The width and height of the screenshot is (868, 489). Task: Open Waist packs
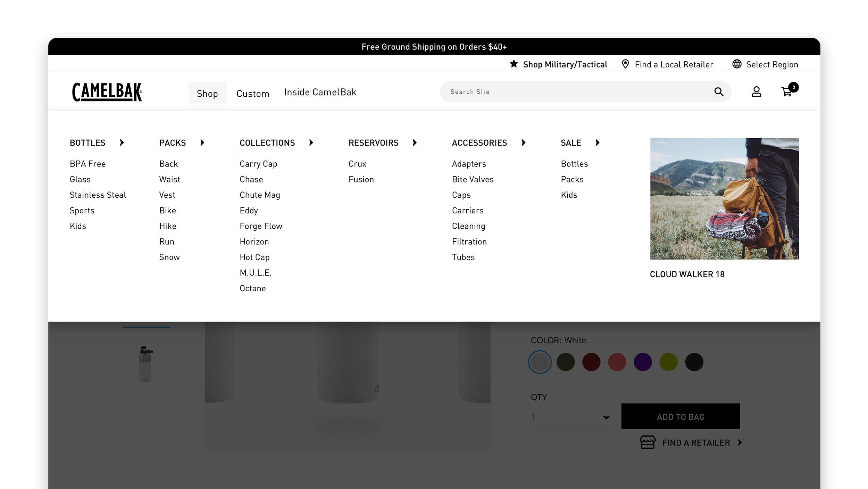click(169, 179)
